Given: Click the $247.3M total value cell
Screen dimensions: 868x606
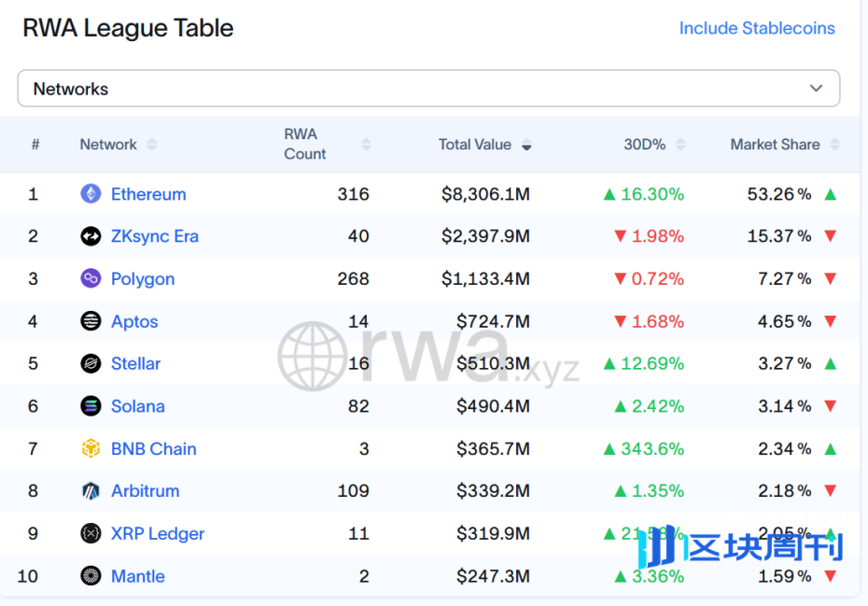Looking at the screenshot, I should (x=493, y=576).
